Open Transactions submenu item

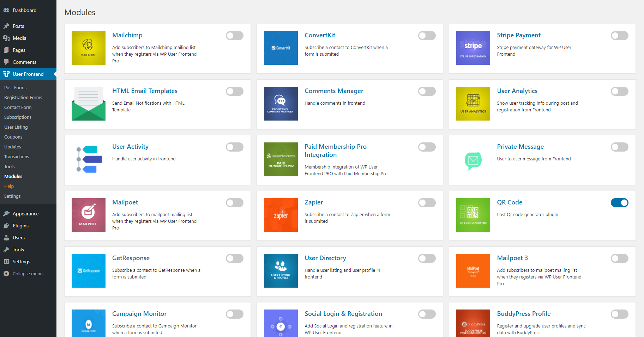point(17,157)
